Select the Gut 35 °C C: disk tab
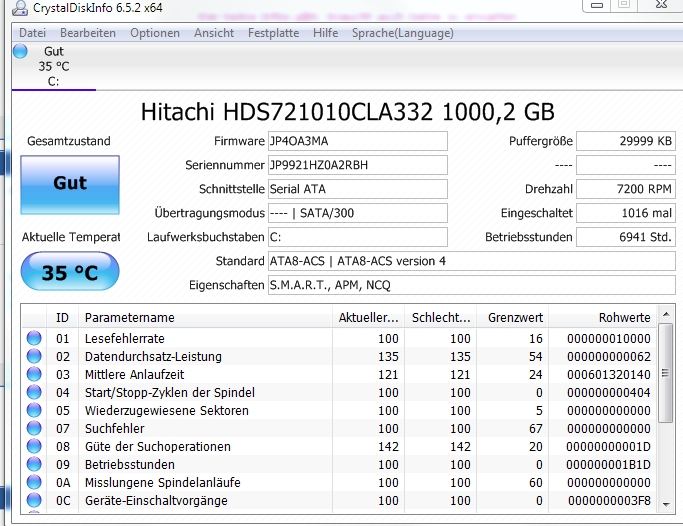Image resolution: width=683 pixels, height=526 pixels. [x=54, y=66]
